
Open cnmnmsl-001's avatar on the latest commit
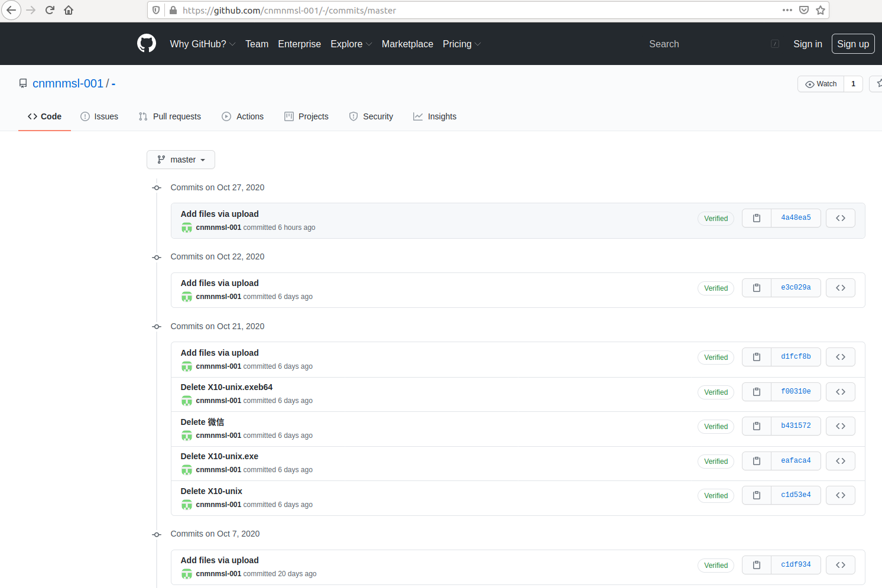[x=187, y=228]
